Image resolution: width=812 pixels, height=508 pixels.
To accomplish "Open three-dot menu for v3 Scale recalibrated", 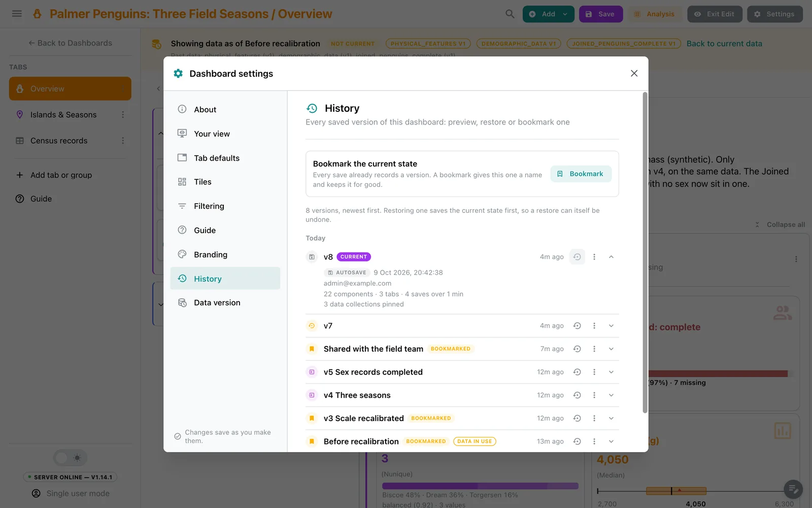I will pos(594,418).
